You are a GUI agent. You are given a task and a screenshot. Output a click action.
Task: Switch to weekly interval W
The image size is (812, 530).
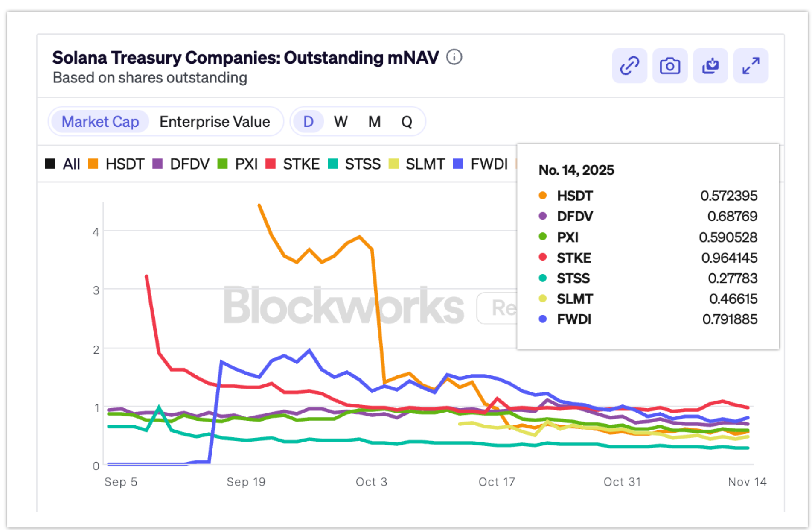point(341,122)
